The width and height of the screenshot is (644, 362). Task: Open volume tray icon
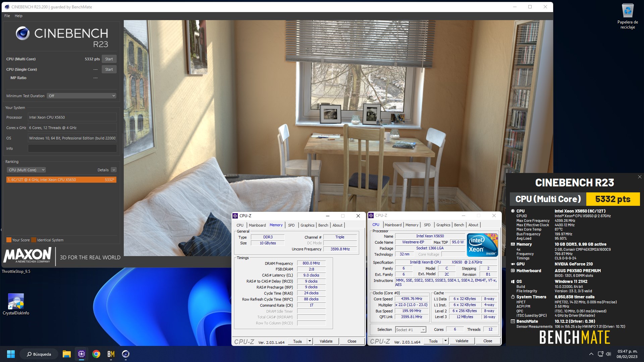[x=608, y=354]
